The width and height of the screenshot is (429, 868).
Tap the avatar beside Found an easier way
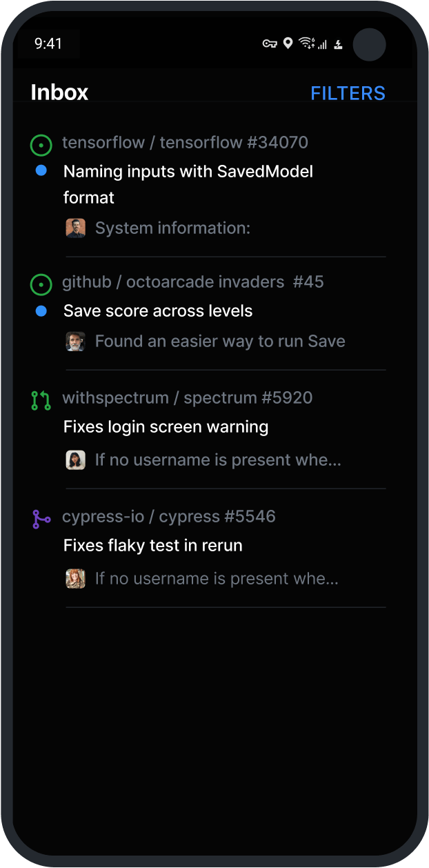pos(75,342)
